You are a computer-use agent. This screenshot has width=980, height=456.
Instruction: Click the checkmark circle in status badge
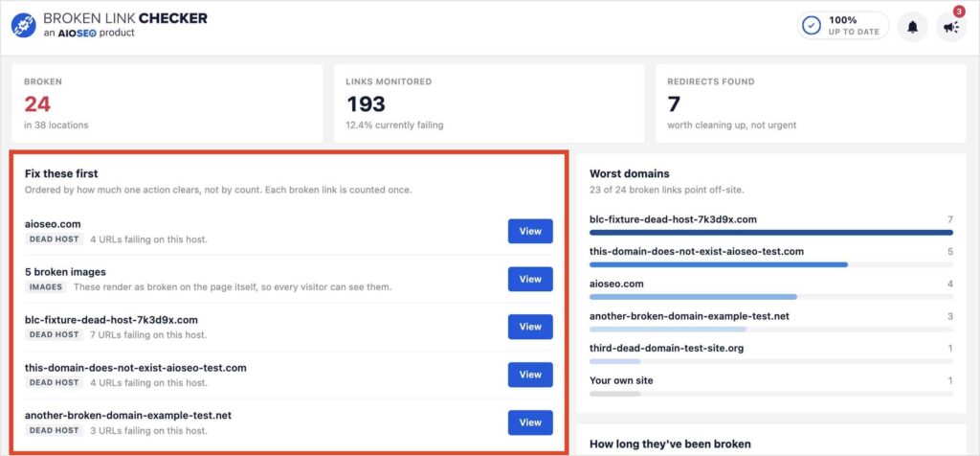tap(812, 26)
